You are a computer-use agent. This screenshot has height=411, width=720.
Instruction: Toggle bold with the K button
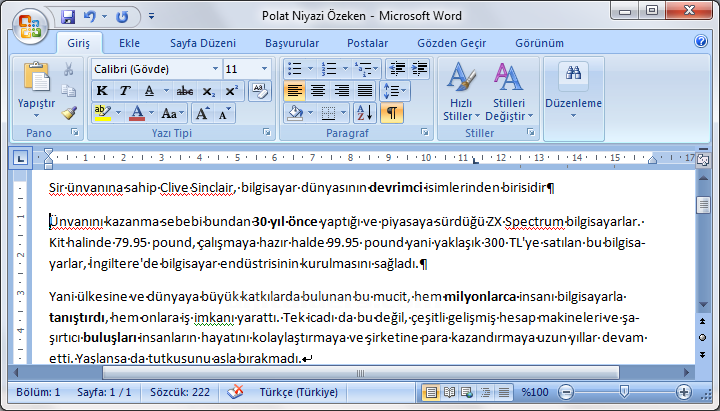click(x=102, y=91)
